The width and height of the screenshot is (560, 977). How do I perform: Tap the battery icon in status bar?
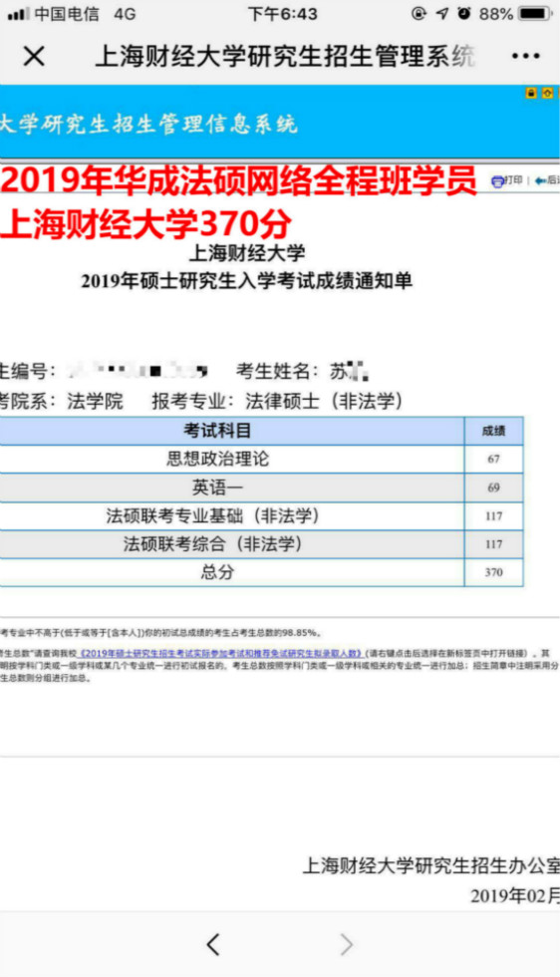pos(536,13)
